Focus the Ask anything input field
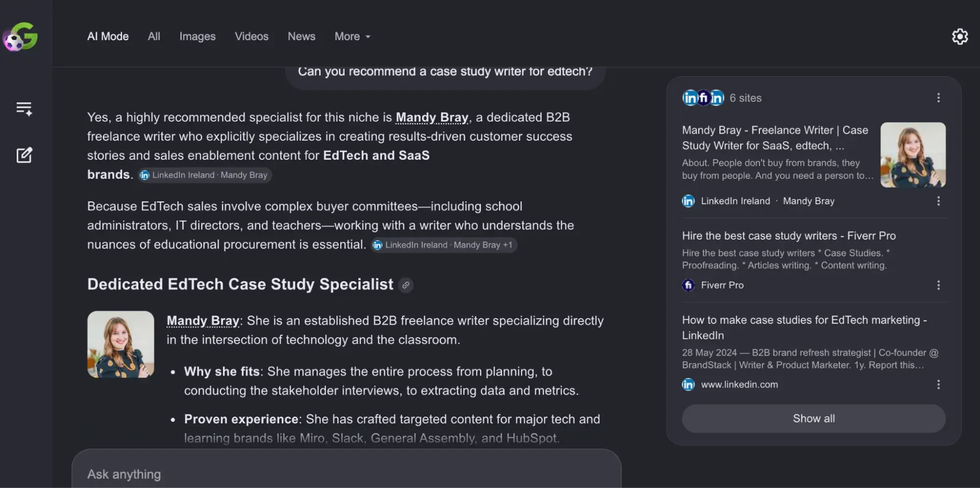This screenshot has height=488, width=980. tap(346, 474)
